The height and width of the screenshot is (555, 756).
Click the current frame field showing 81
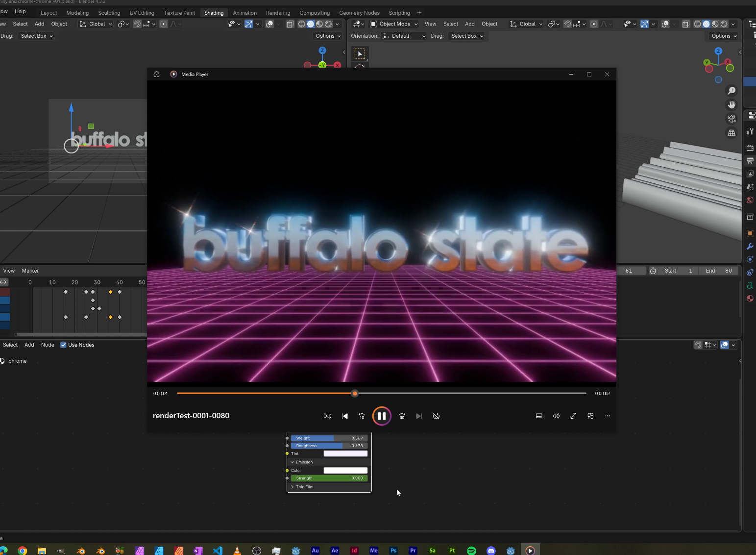632,270
